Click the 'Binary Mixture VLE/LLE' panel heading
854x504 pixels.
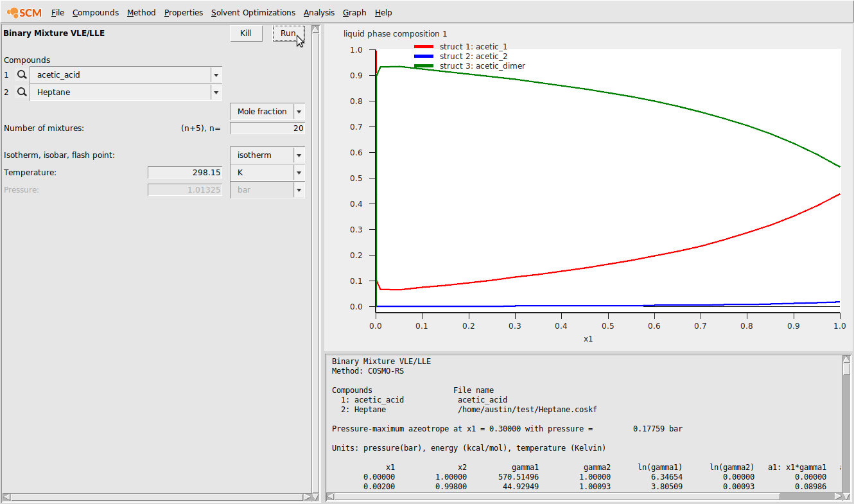tap(54, 33)
